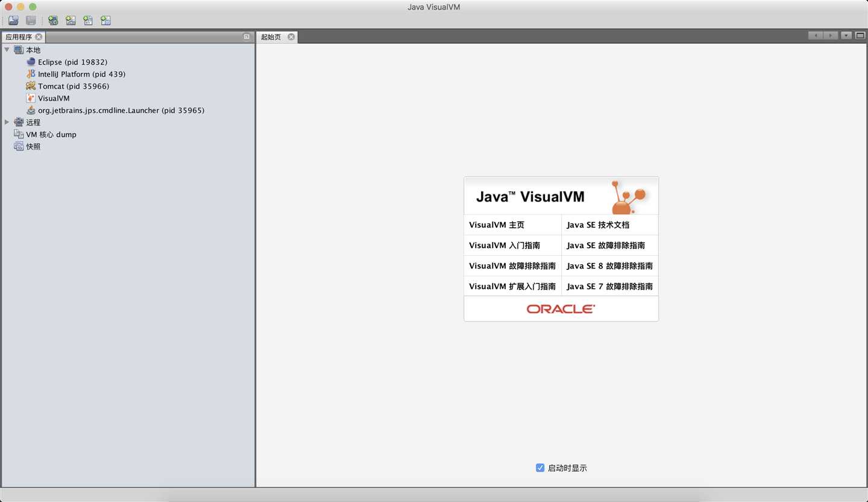Open the 'VisualVM 扩展入门指南' link

pyautogui.click(x=512, y=287)
